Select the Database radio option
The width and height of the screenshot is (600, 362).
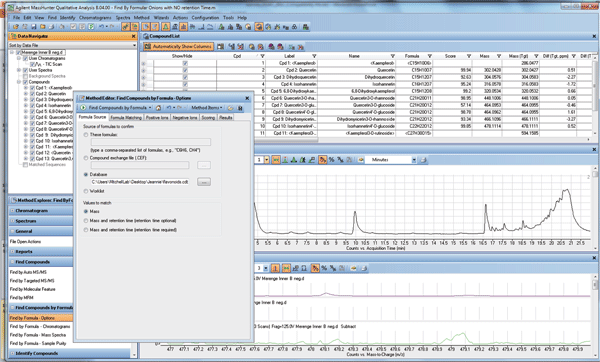click(86, 174)
